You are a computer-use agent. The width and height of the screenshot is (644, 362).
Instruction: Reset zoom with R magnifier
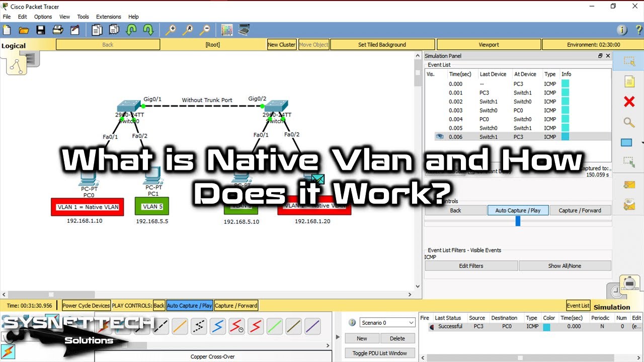188,30
